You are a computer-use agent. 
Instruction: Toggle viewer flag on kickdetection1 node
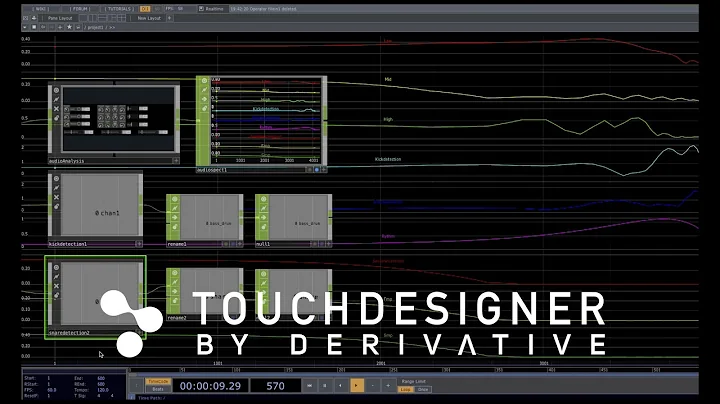click(56, 179)
